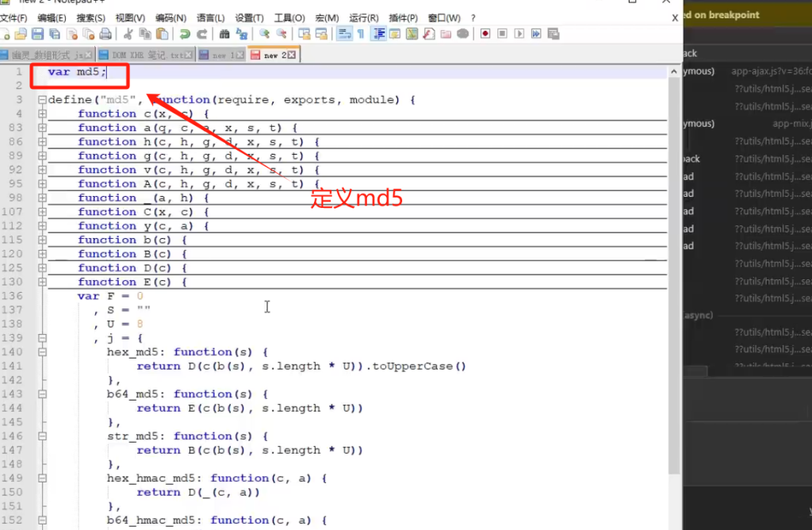This screenshot has width=812, height=530.
Task: Expand folded function a(q, c...) on line 83
Action: click(x=43, y=128)
